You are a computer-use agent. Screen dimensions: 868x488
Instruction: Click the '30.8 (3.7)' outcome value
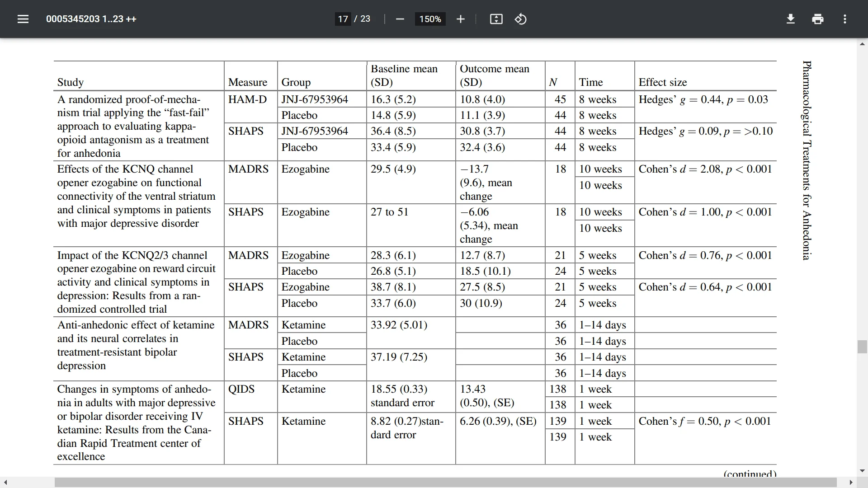pyautogui.click(x=482, y=131)
